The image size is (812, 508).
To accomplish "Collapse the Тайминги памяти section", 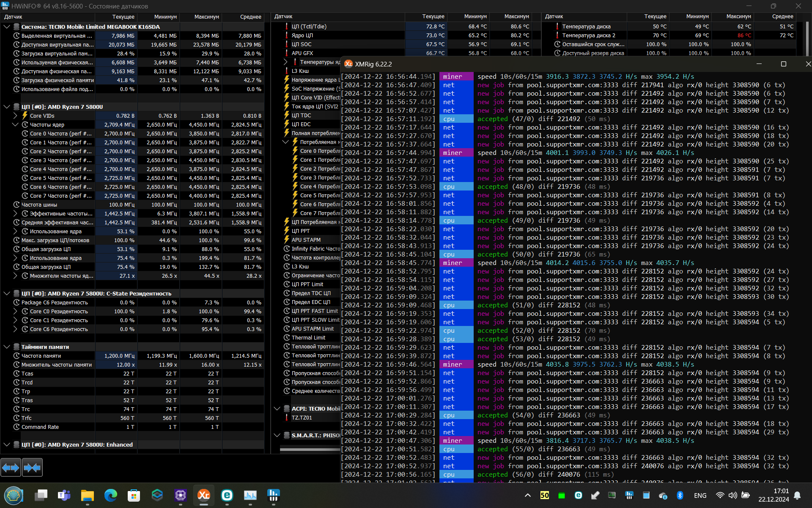I will click(x=7, y=347).
